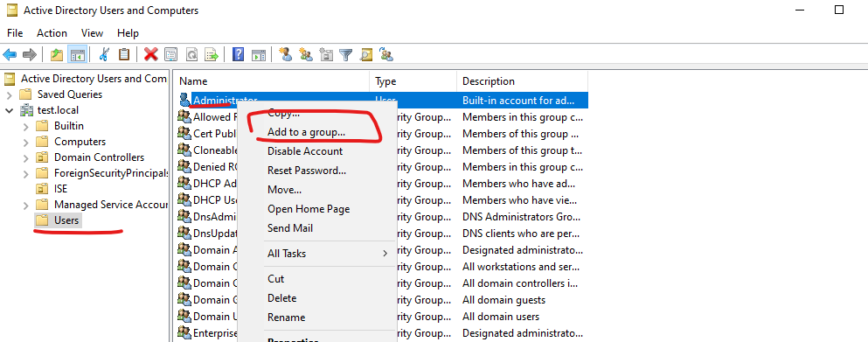Expand the Managed Service Accounts node
The image size is (868, 342).
click(x=26, y=205)
